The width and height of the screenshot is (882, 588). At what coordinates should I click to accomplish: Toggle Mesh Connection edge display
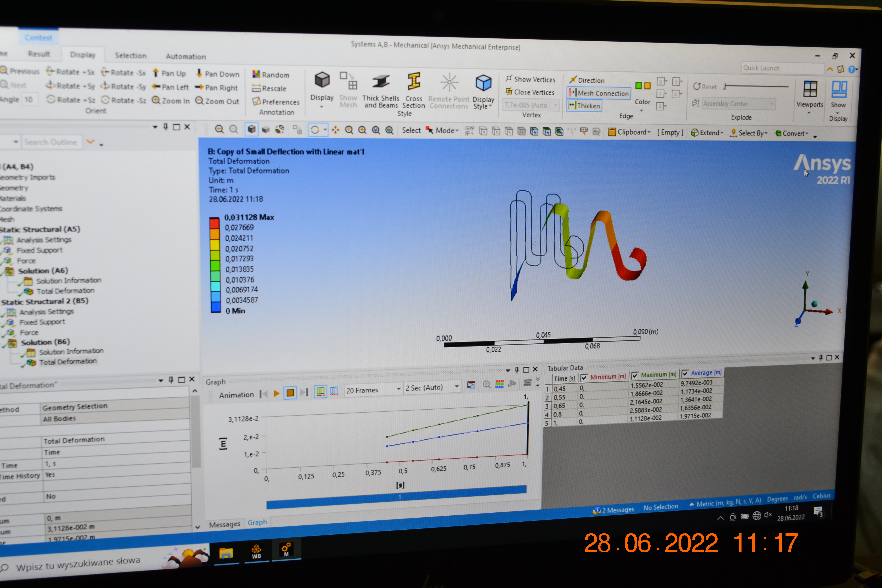coord(599,93)
